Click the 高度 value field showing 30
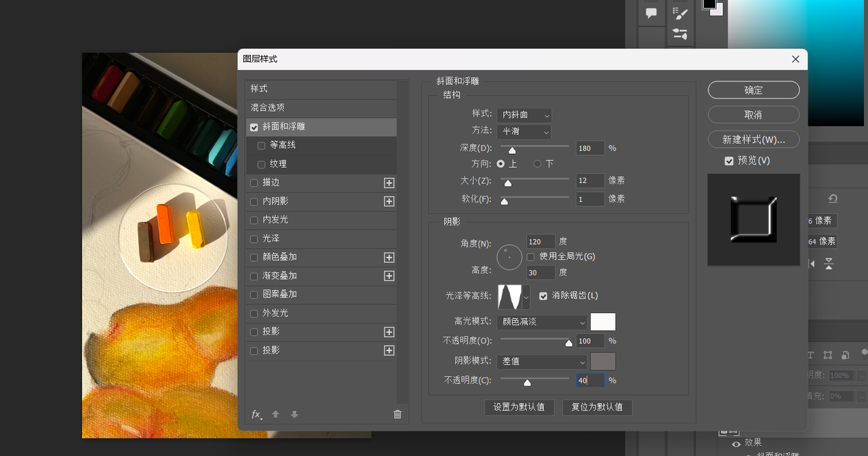The width and height of the screenshot is (868, 456). click(x=541, y=272)
